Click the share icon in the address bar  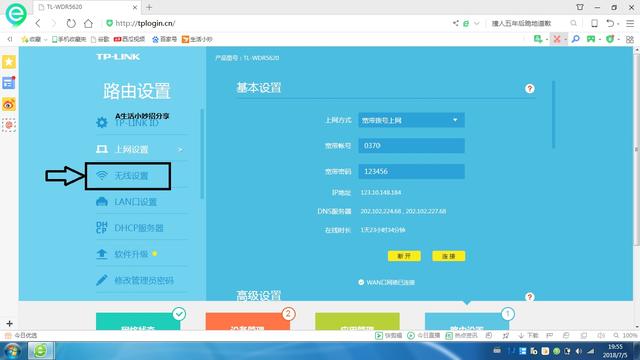tap(456, 23)
